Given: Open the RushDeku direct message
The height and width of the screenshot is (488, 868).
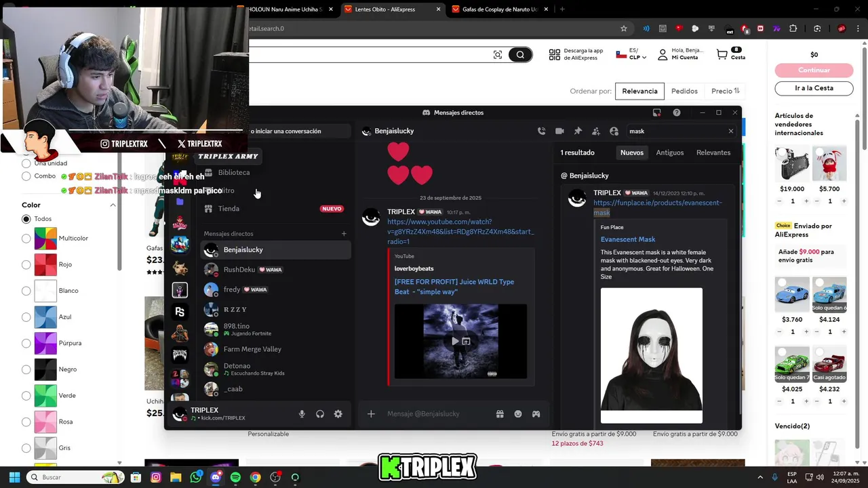Looking at the screenshot, I should click(275, 269).
